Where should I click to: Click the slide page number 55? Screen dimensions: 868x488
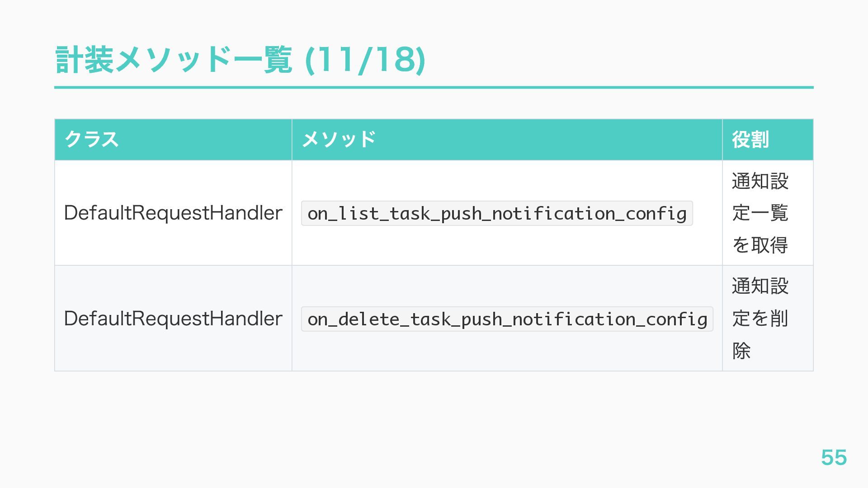point(834,457)
